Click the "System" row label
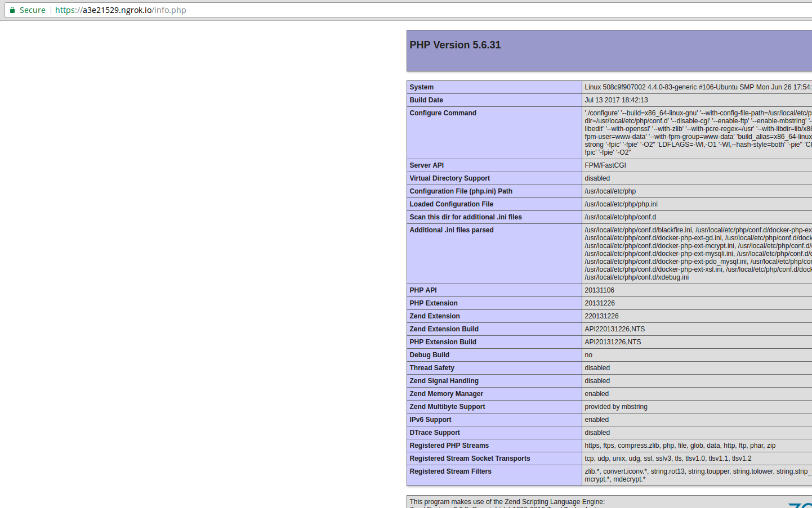Viewport: 812px width, 508px height. point(422,87)
